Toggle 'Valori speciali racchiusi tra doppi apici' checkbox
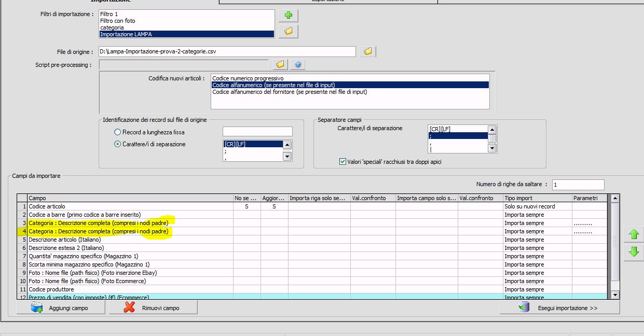Image resolution: width=644 pixels, height=336 pixels. point(342,162)
